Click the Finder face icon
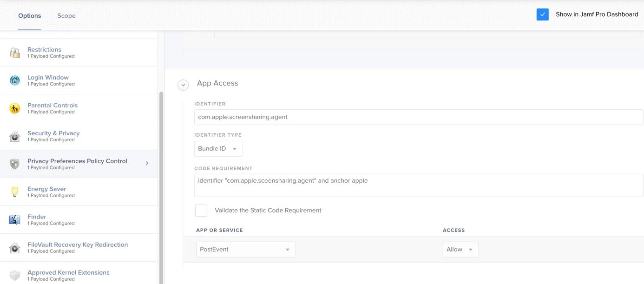 pos(15,220)
